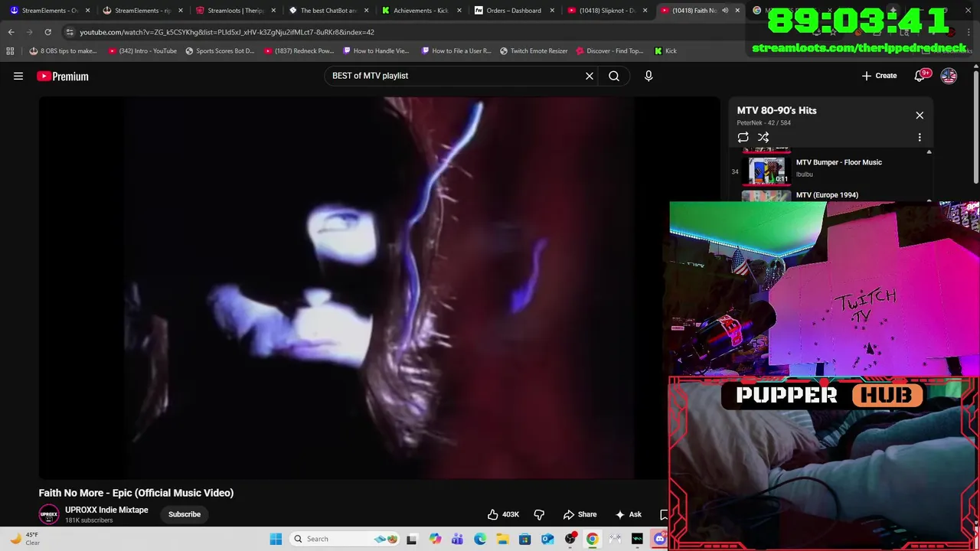Run search with magnifying glass button
The width and height of the screenshot is (980, 551).
click(x=614, y=76)
